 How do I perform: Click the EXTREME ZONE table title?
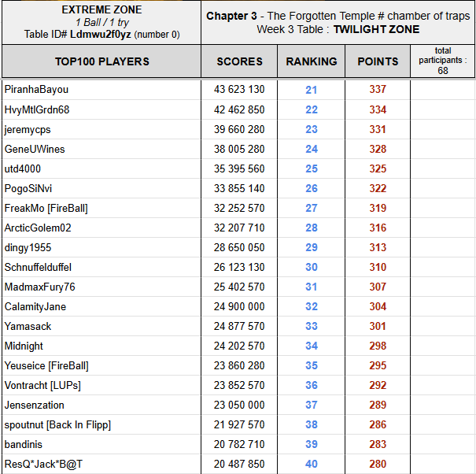101,10
